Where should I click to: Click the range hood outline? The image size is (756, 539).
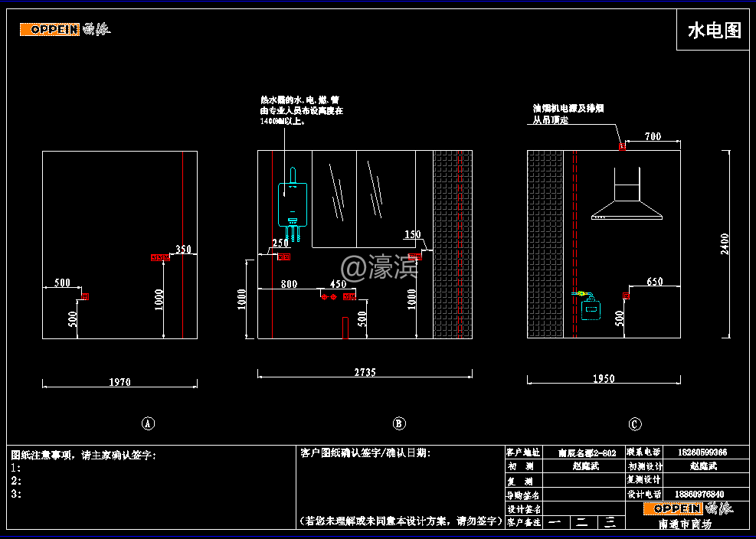tap(627, 202)
